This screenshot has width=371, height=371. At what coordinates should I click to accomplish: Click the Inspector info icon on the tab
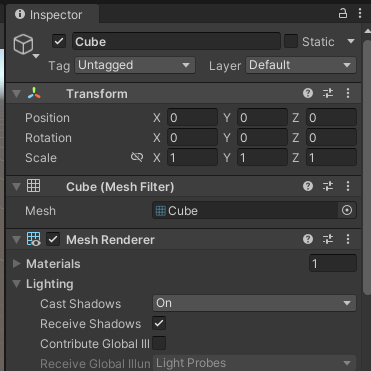[20, 14]
